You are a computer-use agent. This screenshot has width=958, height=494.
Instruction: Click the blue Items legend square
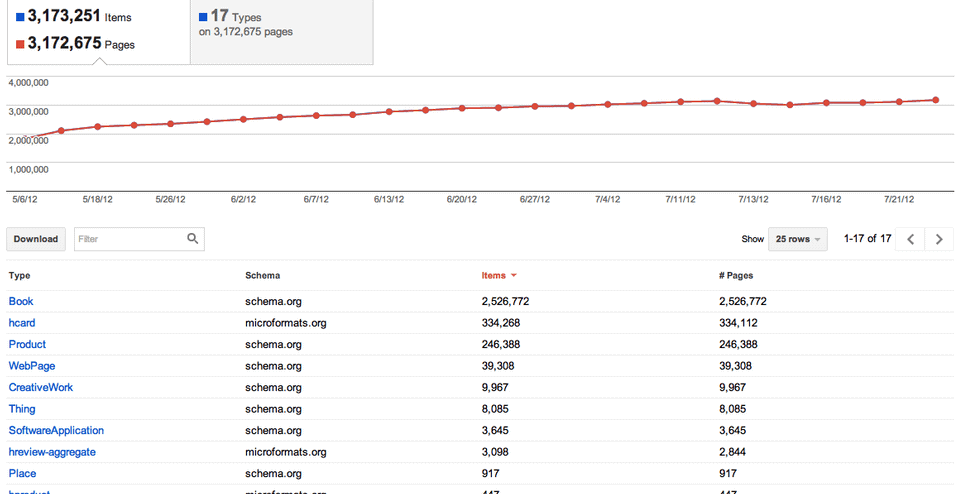pyautogui.click(x=20, y=17)
